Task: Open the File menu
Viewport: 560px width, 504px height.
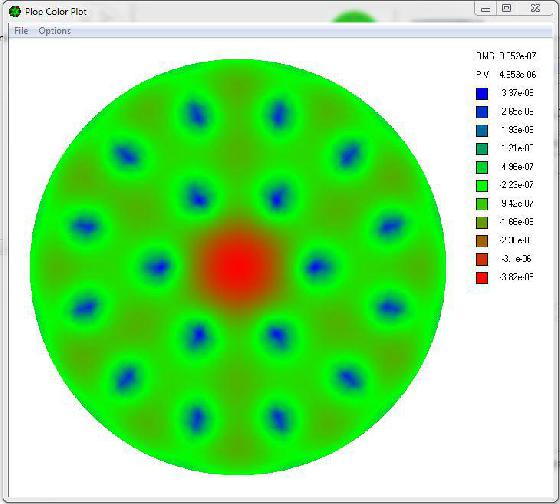Action: (x=21, y=31)
